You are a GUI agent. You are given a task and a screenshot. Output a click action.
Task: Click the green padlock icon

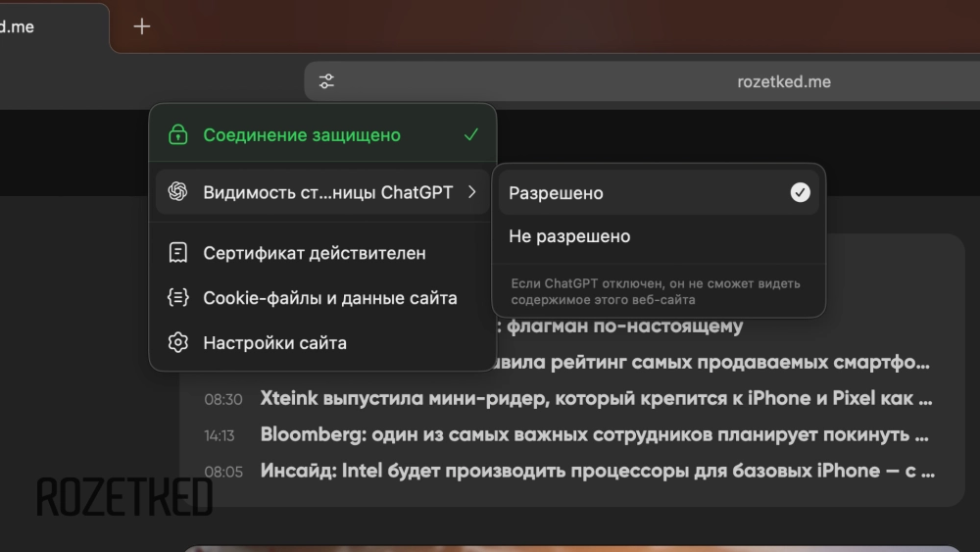point(177,135)
